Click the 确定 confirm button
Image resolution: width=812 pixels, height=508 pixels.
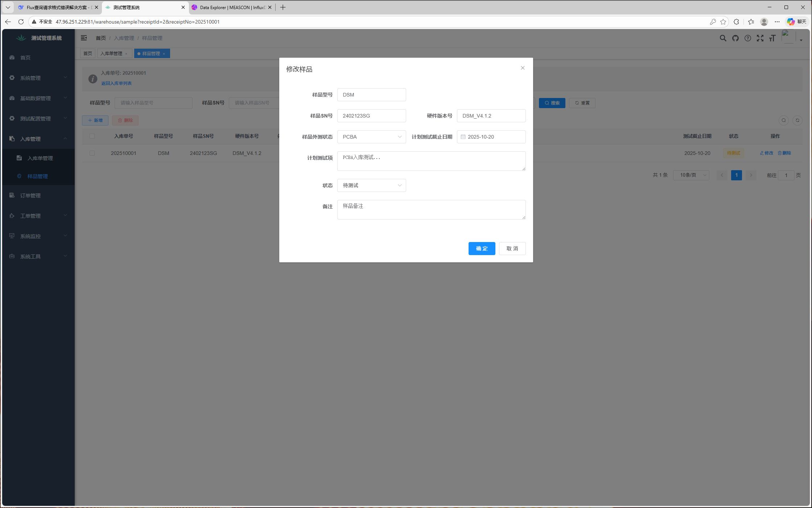[x=482, y=249]
